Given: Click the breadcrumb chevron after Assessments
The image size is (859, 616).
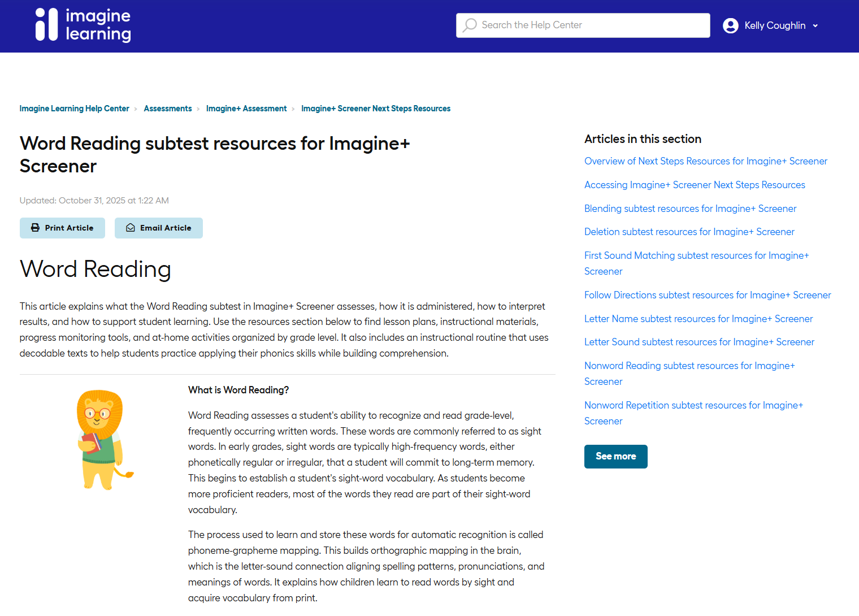Looking at the screenshot, I should [x=198, y=109].
